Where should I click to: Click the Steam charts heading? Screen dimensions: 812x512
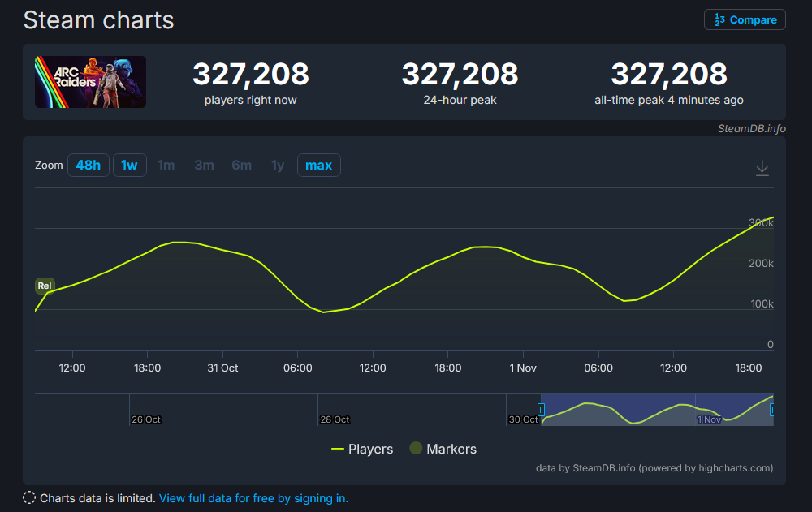point(98,20)
